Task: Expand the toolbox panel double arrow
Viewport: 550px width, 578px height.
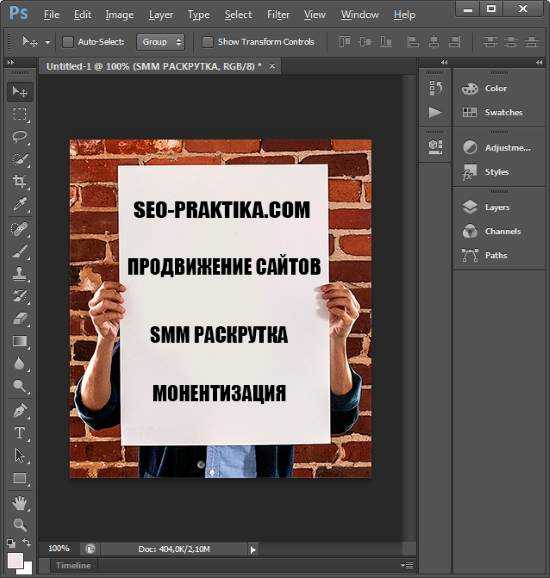Action: pos(10,62)
